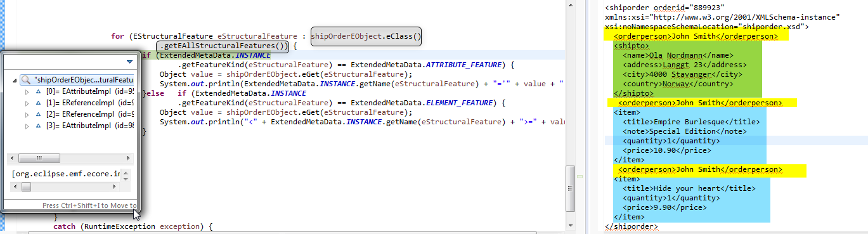Expand the [0]= EAttributeImpl entry
Image resolution: width=868 pixels, height=234 pixels.
click(27, 92)
